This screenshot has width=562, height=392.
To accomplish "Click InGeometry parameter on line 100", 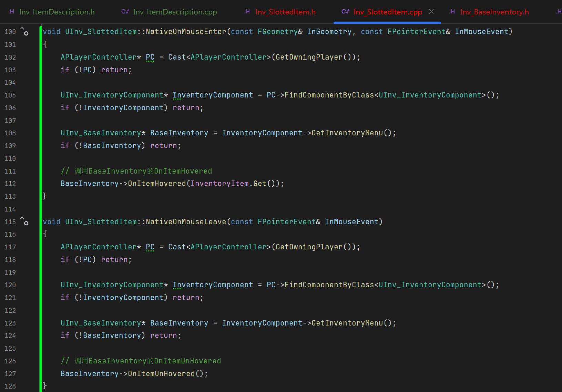I will tap(329, 32).
